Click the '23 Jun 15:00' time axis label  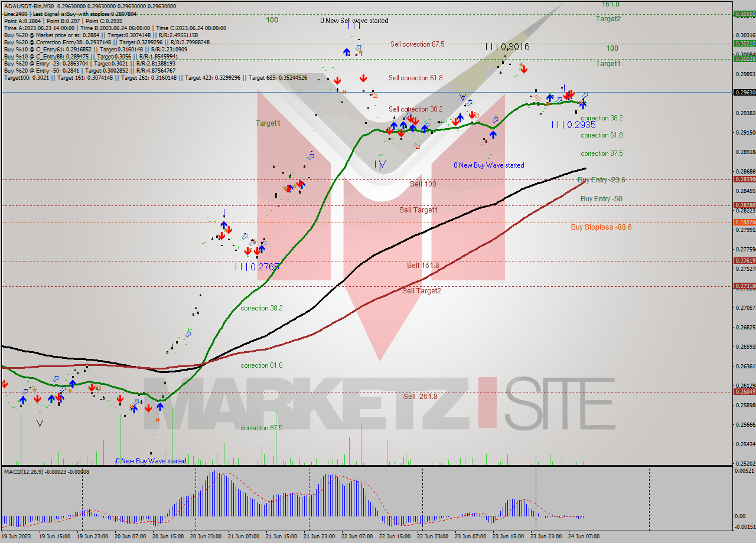(509, 537)
